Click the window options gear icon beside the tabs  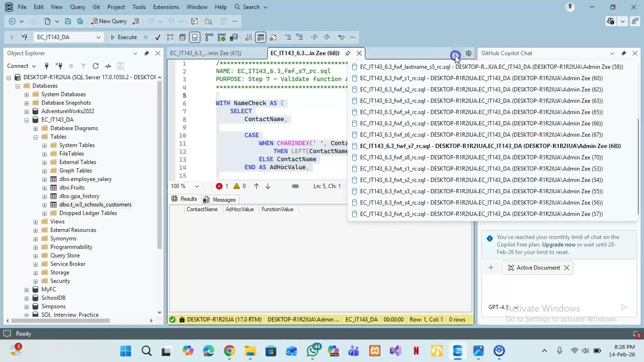pyautogui.click(x=468, y=53)
